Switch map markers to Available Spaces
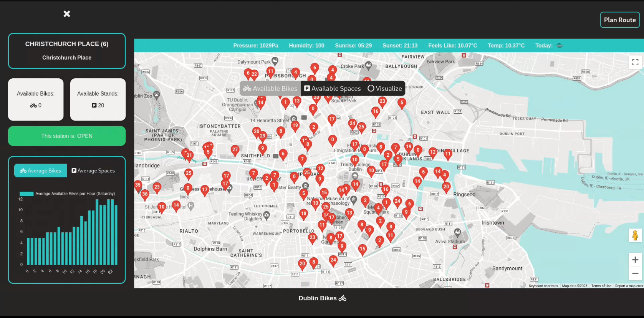 tap(333, 88)
